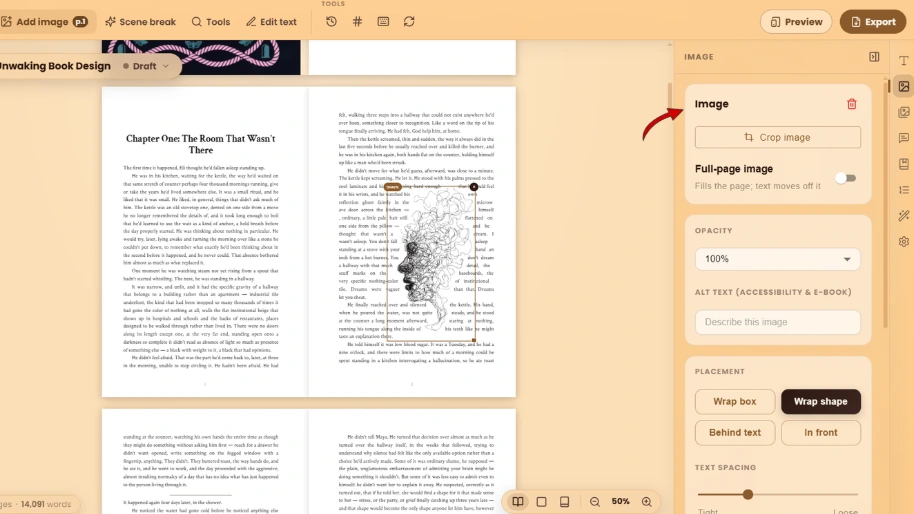
Task: Click the refresh sync icon
Action: [409, 22]
